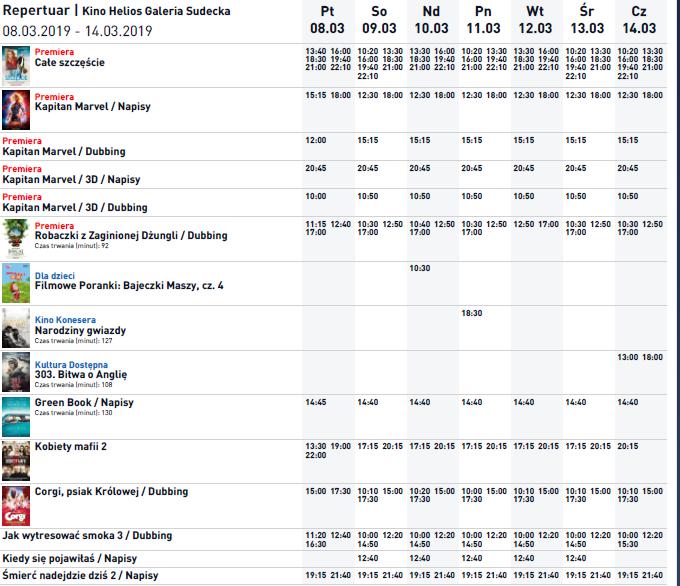This screenshot has height=586, width=680.
Task: Pick Thursday 15:30 Jak wytresować smoka showtime
Action: [x=628, y=544]
